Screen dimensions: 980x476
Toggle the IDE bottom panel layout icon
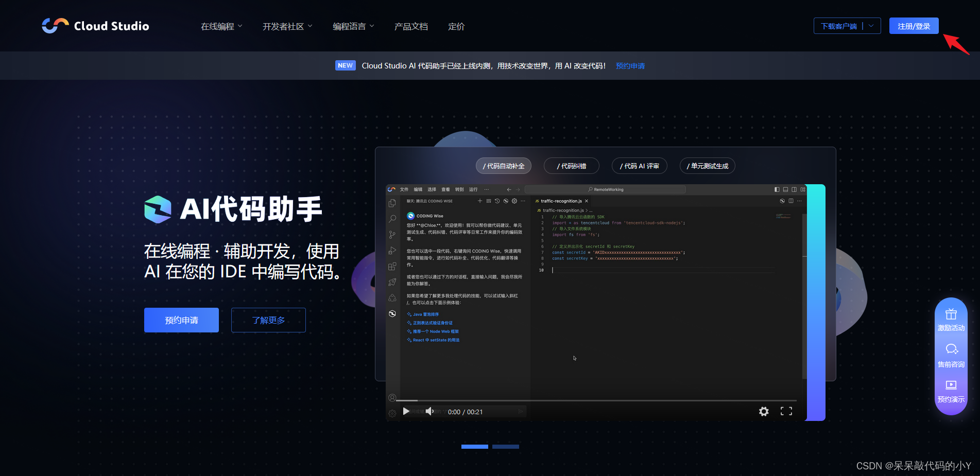pos(785,189)
